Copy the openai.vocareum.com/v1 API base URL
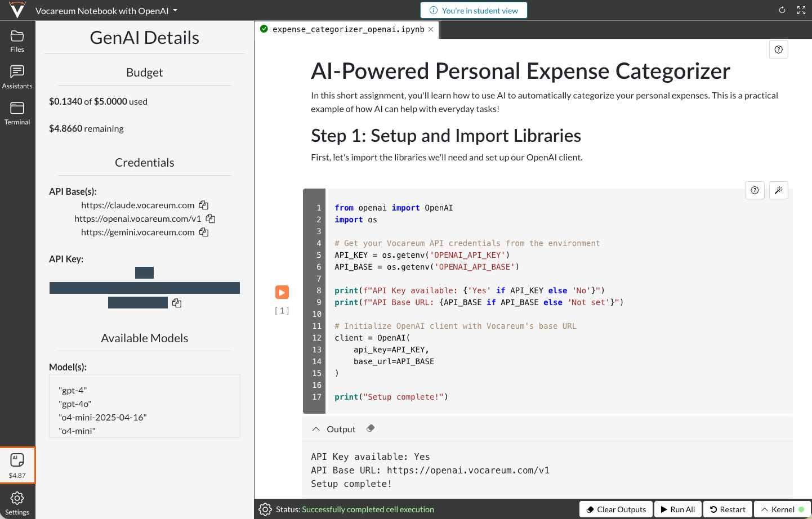Screen dimensions: 812x519 tap(211, 219)
